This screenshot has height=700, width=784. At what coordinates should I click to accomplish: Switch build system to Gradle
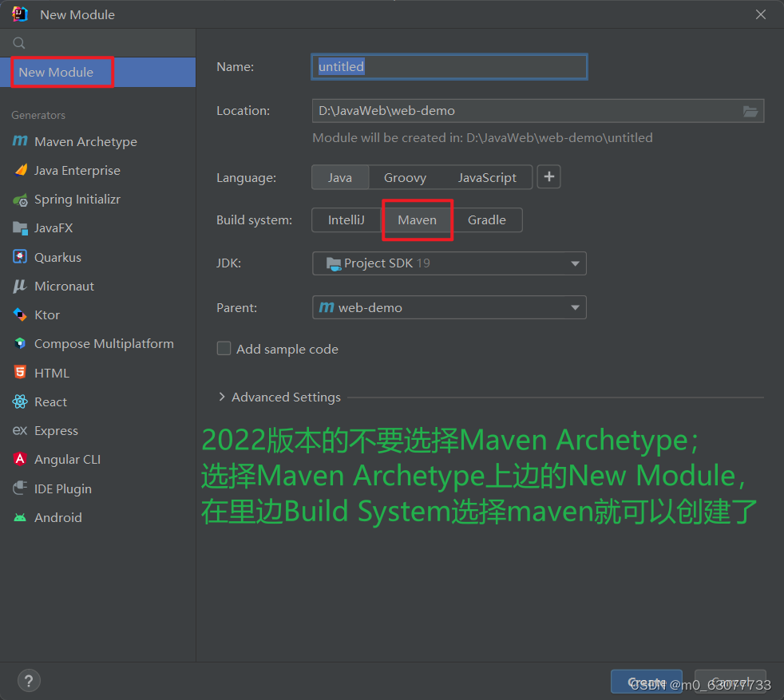487,219
